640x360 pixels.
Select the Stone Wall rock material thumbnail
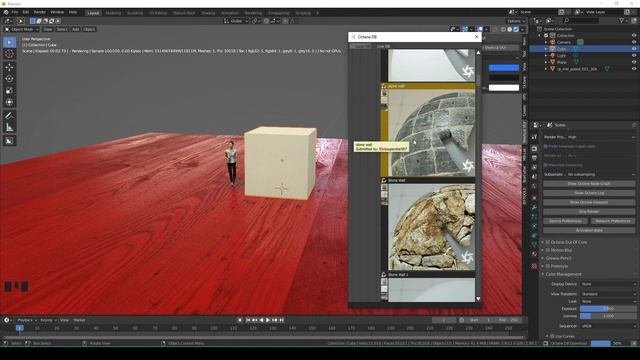[x=431, y=227]
